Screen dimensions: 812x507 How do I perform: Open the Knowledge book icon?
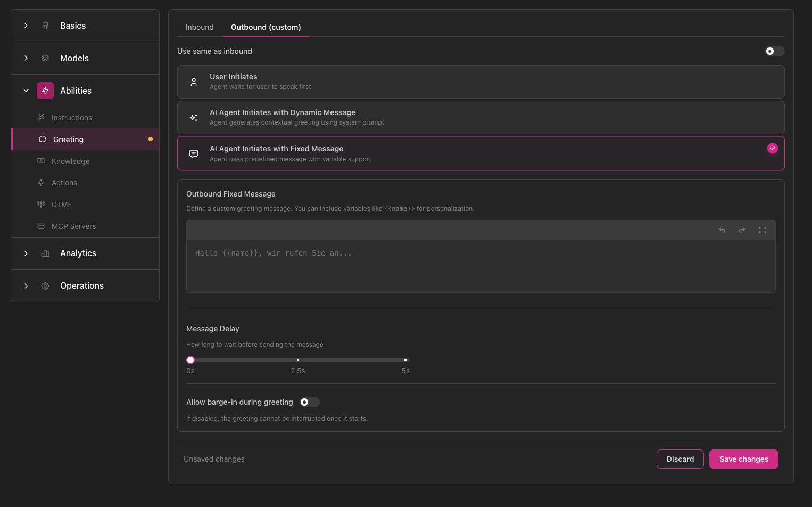coord(40,161)
